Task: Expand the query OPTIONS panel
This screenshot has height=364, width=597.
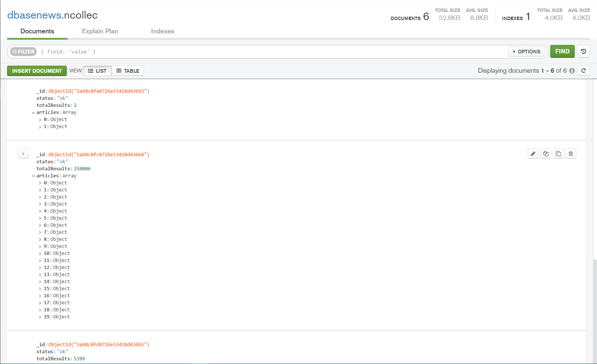Action: pyautogui.click(x=526, y=52)
